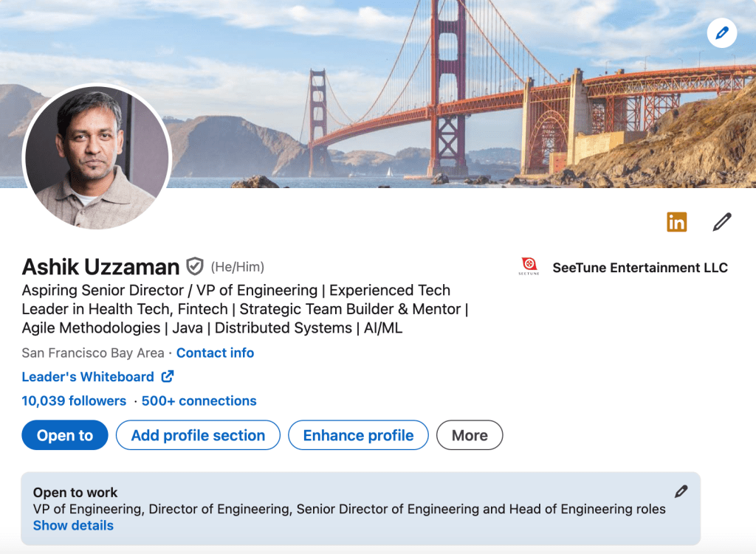The height and width of the screenshot is (554, 756).
Task: Open the Contact info link
Action: click(215, 353)
